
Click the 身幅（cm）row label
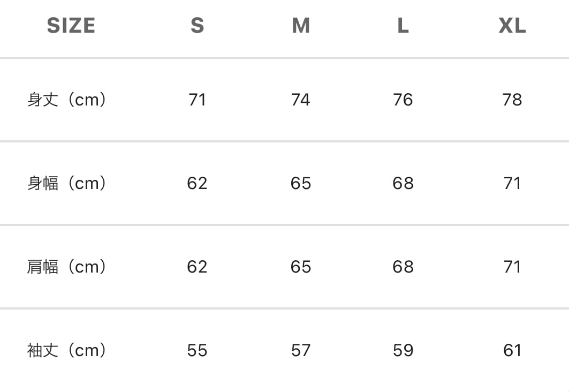[67, 183]
